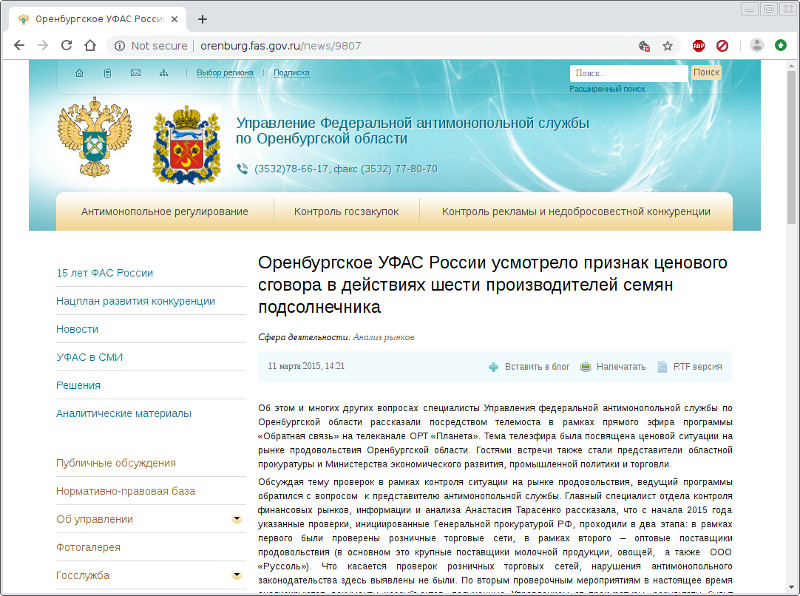Open a new browser tab
The height and width of the screenshot is (596, 800).
(203, 19)
